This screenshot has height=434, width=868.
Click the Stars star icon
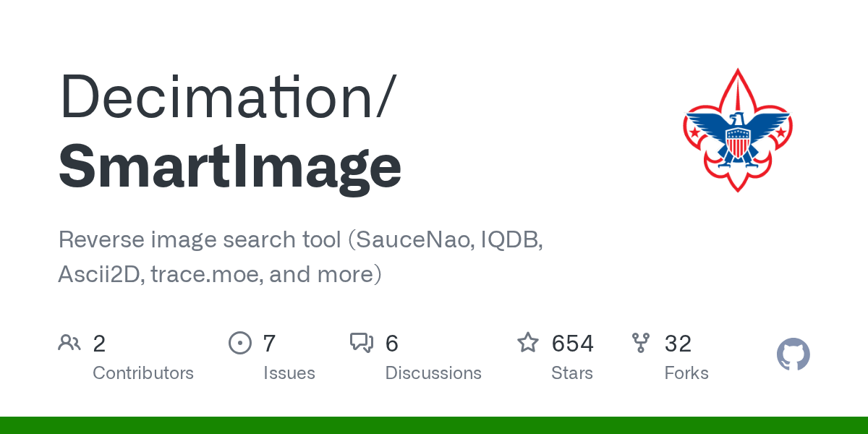[x=527, y=343]
